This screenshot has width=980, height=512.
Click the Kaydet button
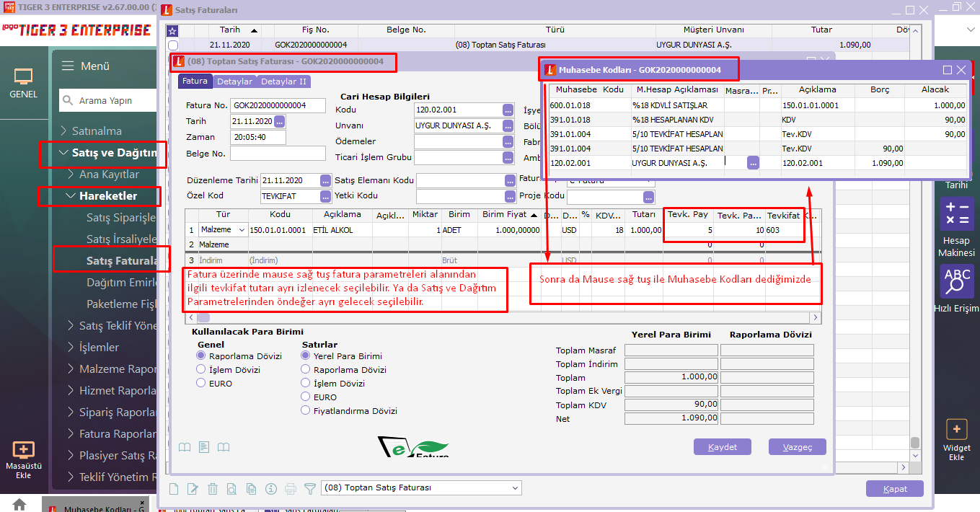[x=722, y=447]
